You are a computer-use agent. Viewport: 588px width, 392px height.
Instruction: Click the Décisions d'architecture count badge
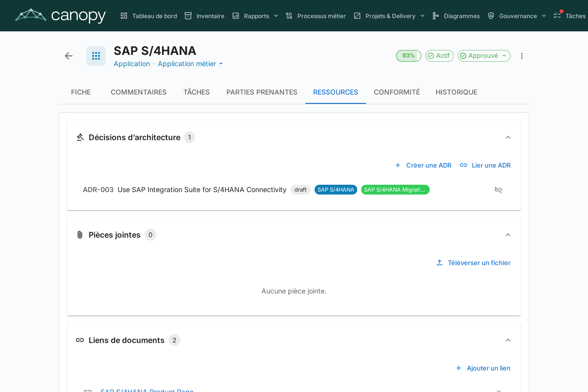[189, 137]
